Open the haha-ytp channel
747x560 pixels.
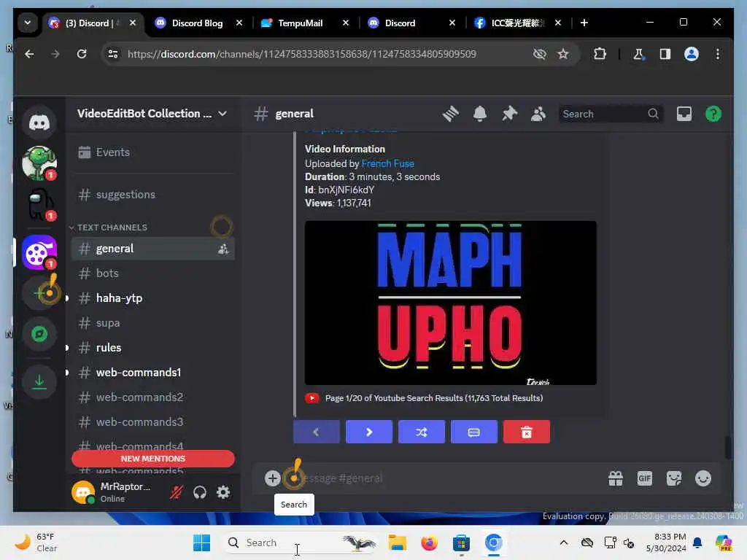point(152,298)
